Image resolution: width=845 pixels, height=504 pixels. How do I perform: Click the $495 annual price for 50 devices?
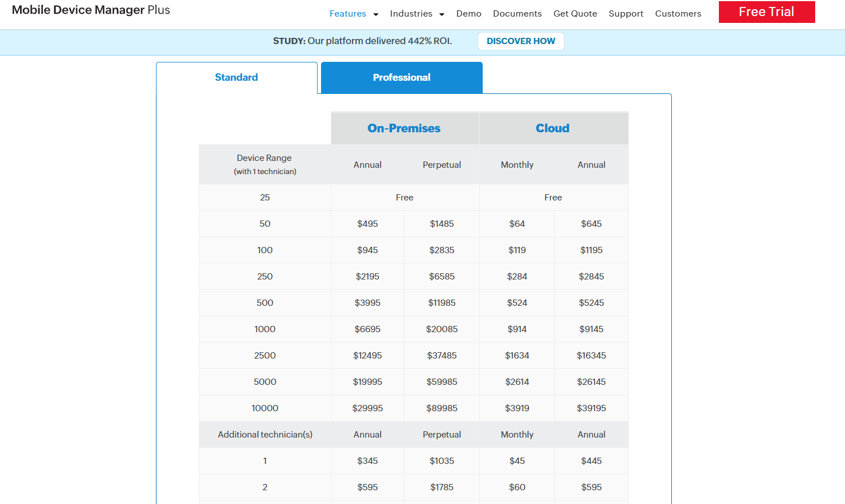[x=367, y=224]
